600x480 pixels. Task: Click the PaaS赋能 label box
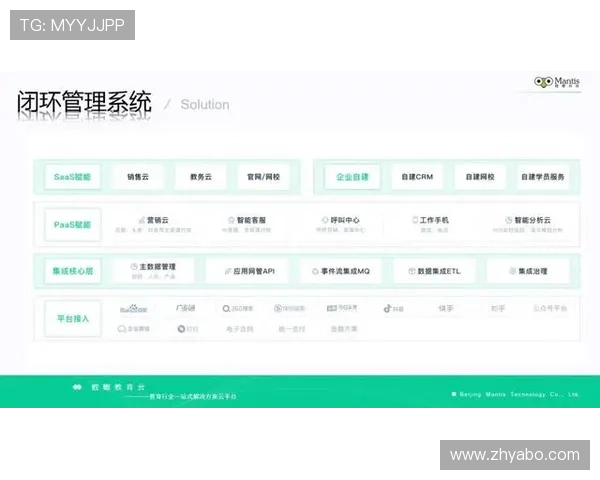coord(73,225)
